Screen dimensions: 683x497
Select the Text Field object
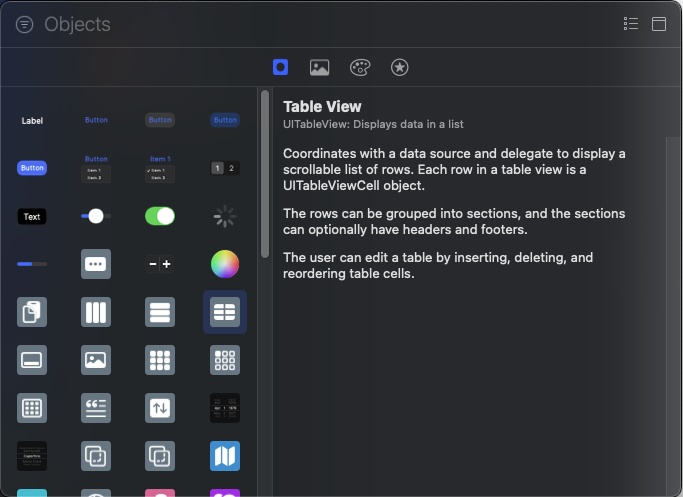32,216
